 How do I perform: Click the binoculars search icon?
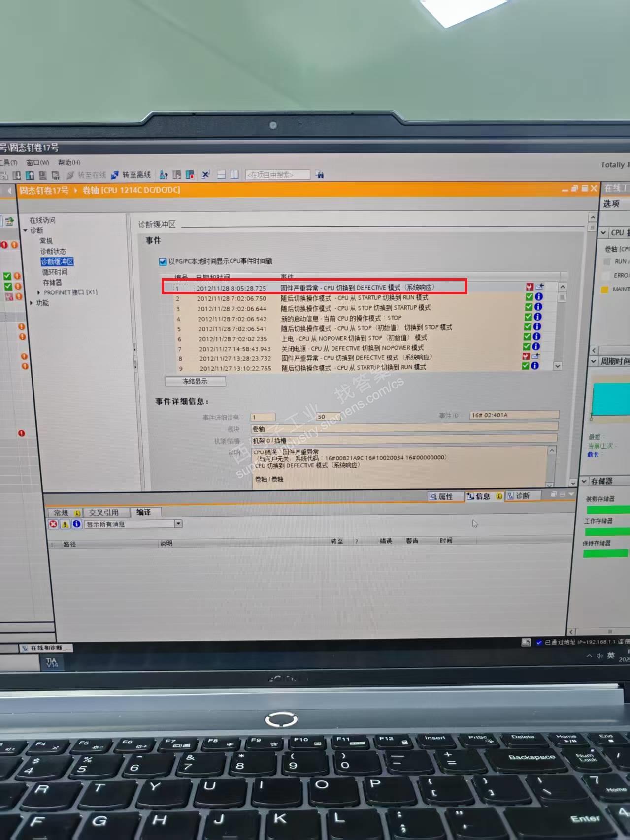(320, 174)
